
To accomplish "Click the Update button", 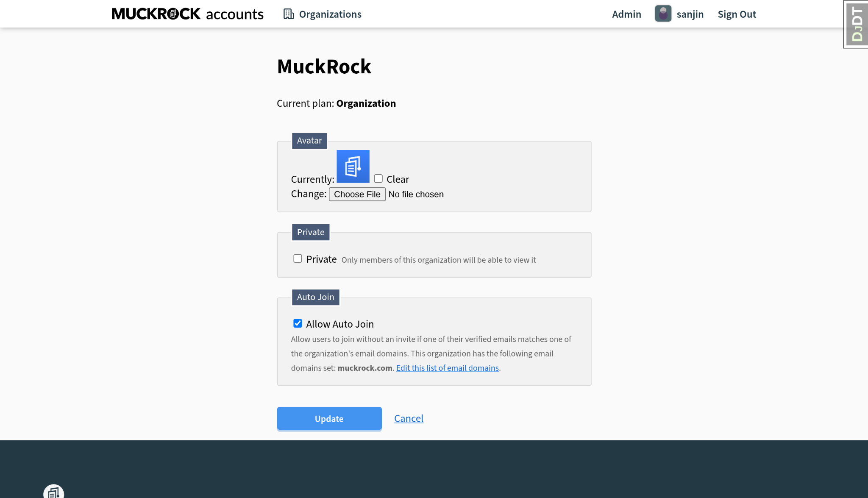I will tap(329, 418).
